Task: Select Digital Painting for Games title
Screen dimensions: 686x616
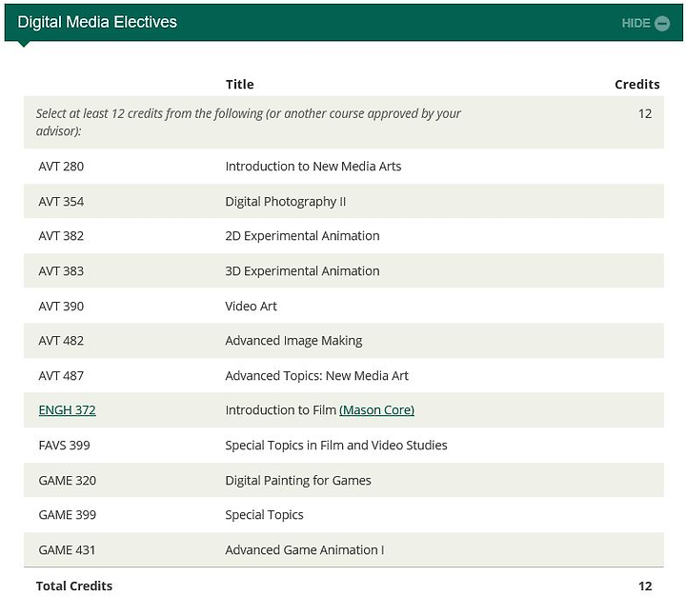Action: [298, 481]
